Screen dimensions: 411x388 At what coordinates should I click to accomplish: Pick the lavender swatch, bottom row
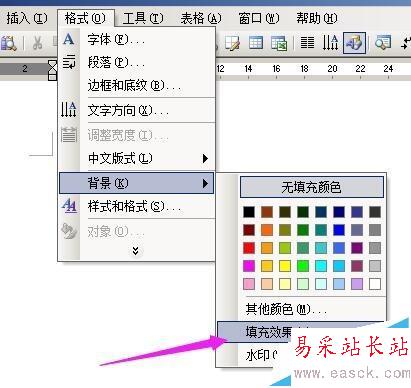pos(357,284)
